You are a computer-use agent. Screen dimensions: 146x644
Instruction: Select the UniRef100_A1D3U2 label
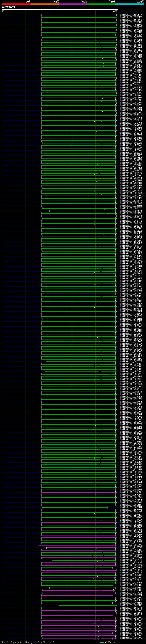[131, 369]
